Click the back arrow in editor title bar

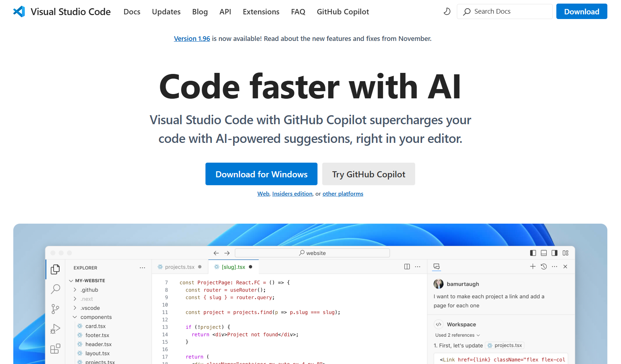pyautogui.click(x=216, y=253)
